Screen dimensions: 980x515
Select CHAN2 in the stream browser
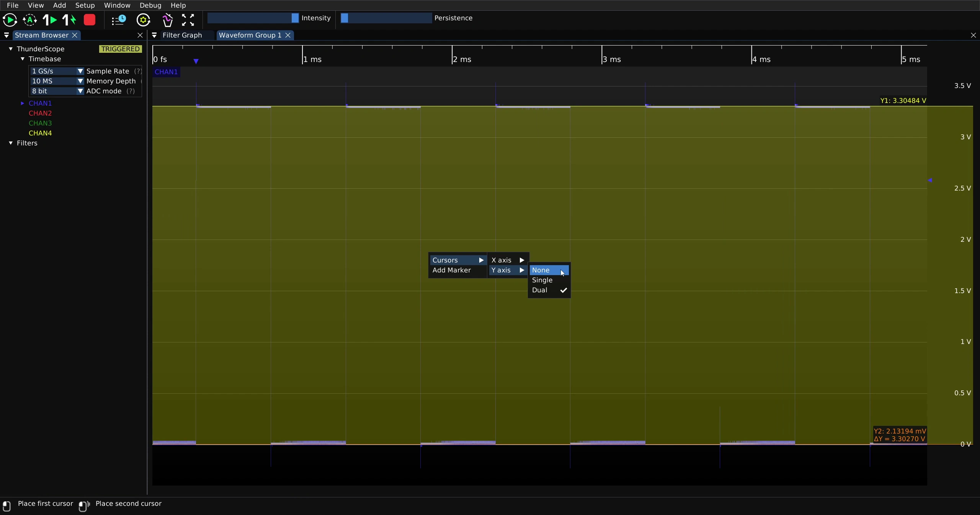tap(40, 113)
